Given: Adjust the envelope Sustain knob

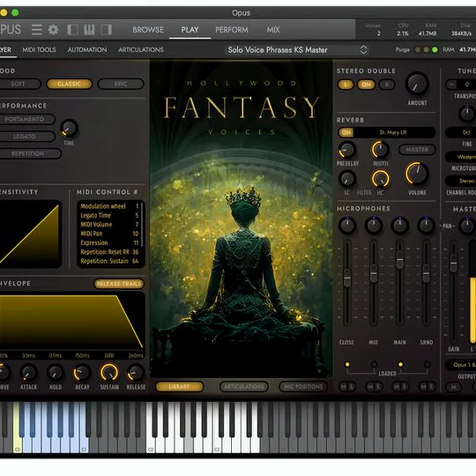Looking at the screenshot, I should (x=109, y=372).
